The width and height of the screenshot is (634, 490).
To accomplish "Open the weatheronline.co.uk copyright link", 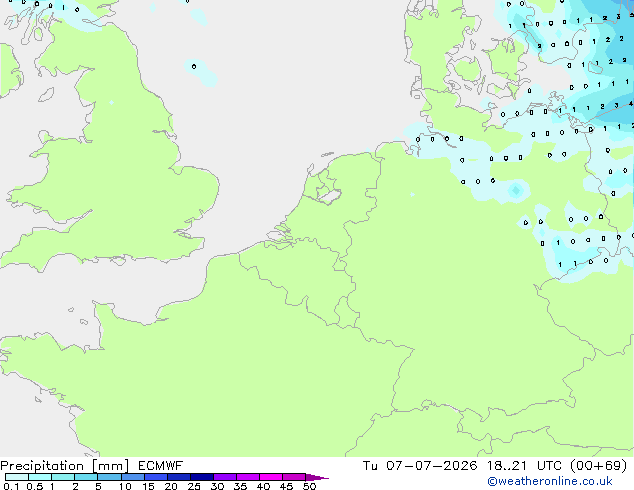I will (550, 481).
